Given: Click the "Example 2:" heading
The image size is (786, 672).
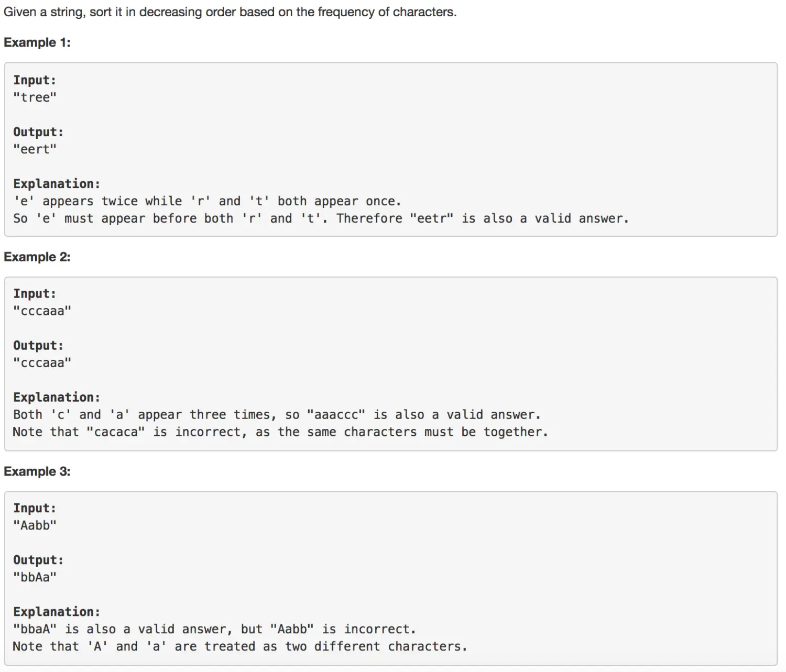Looking at the screenshot, I should [x=37, y=257].
